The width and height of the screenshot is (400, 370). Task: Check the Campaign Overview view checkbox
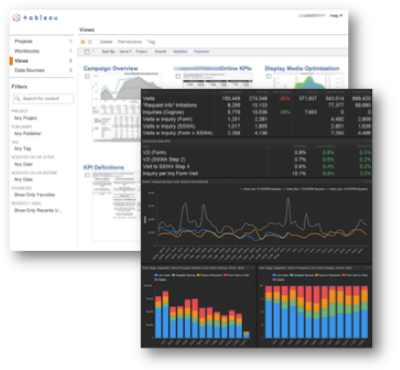point(87,77)
